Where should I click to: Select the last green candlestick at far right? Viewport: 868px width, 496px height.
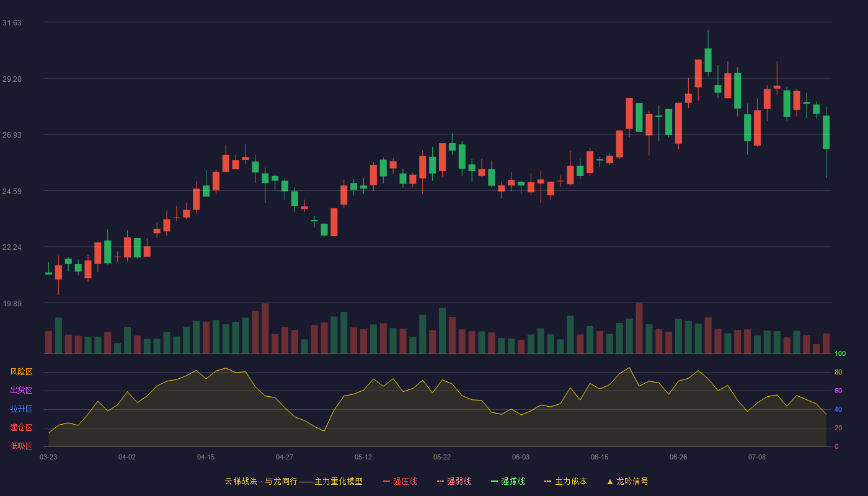[826, 132]
